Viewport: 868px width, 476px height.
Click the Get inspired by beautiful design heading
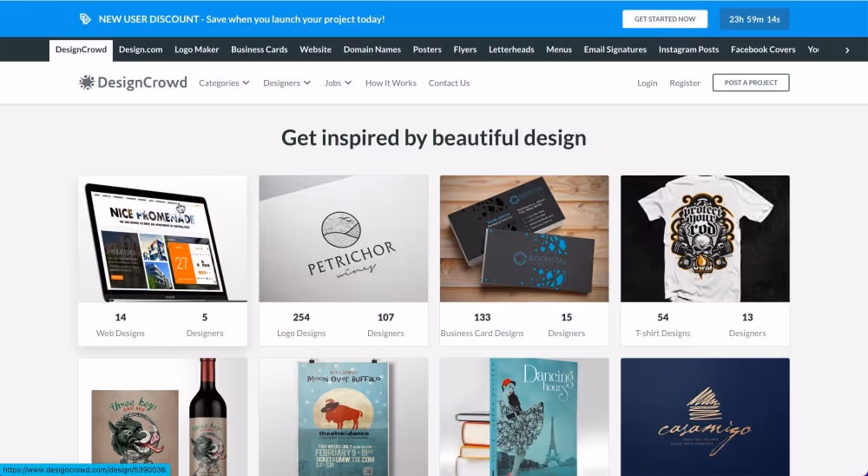433,138
